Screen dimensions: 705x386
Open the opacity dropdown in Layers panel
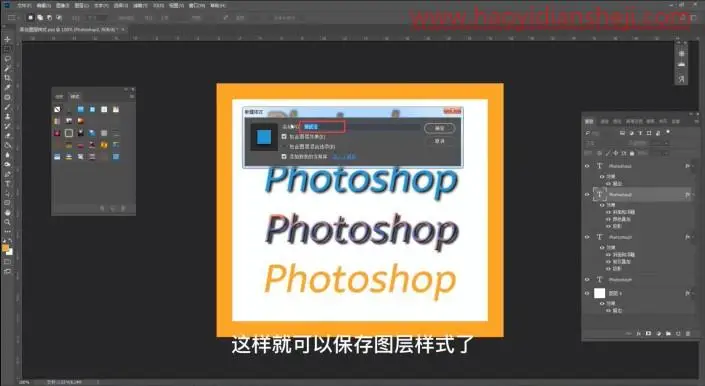coord(667,143)
